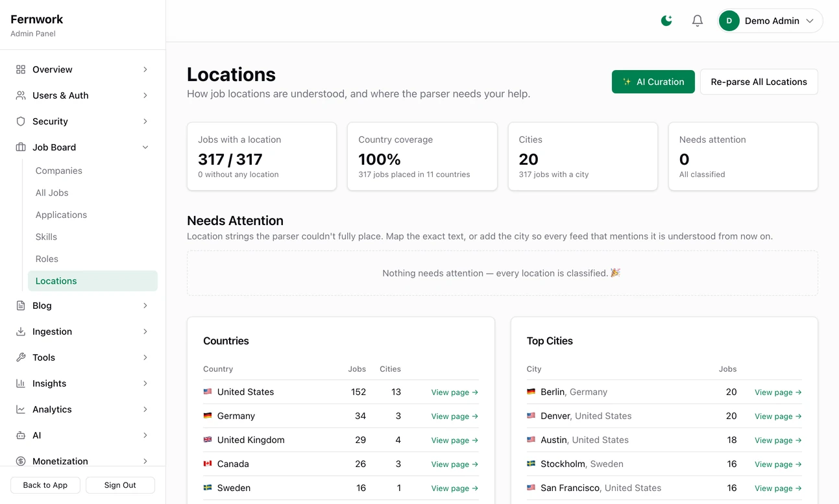Expand the Tools section chevron

pos(145,357)
